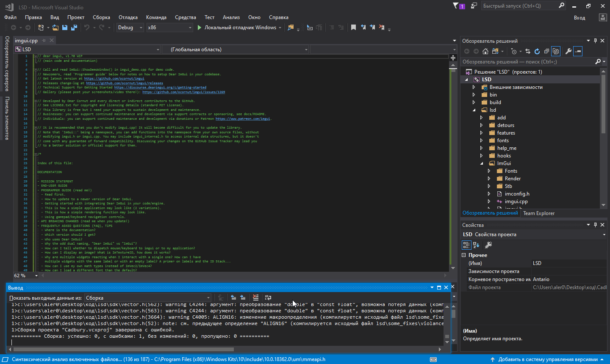610x364 pixels.
Task: Toggle auto-hide pin of Solution Explorer panel
Action: click(595, 41)
